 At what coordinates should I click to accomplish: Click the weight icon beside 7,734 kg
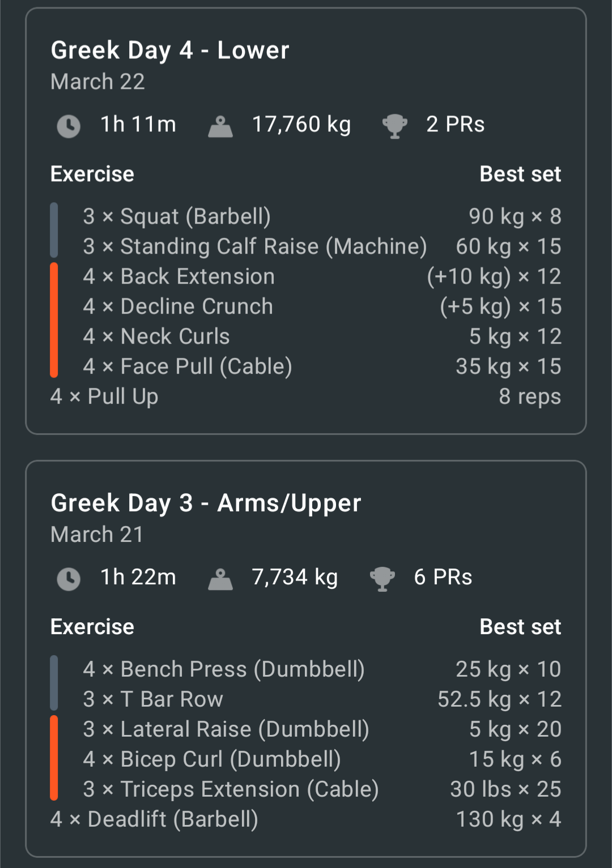point(220,579)
